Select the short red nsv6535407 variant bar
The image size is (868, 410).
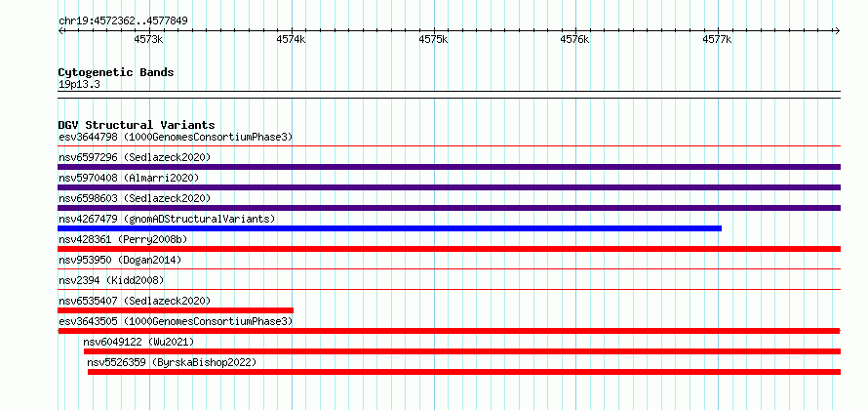[x=176, y=310]
